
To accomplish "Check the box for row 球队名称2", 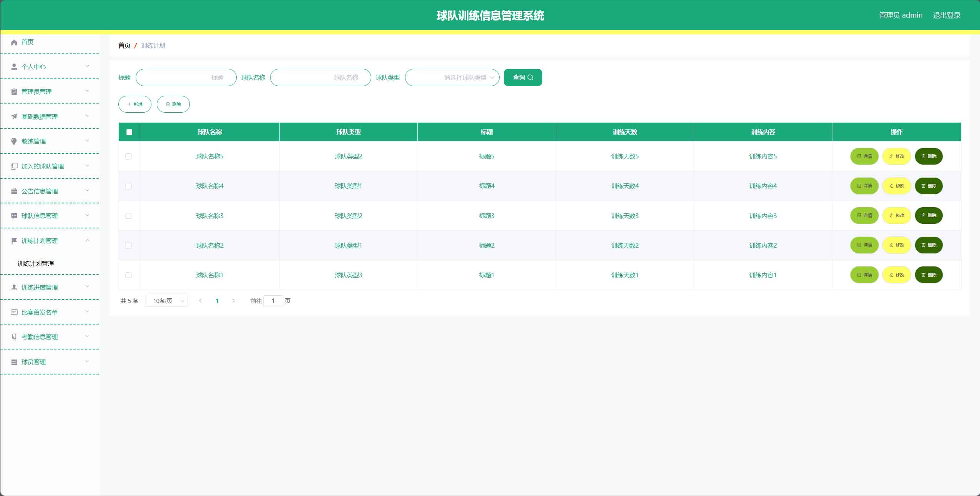I will coord(128,245).
